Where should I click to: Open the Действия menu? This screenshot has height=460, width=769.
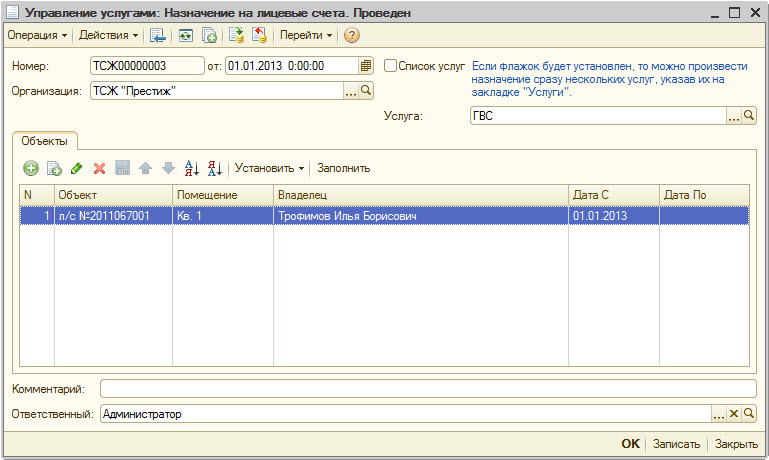107,35
